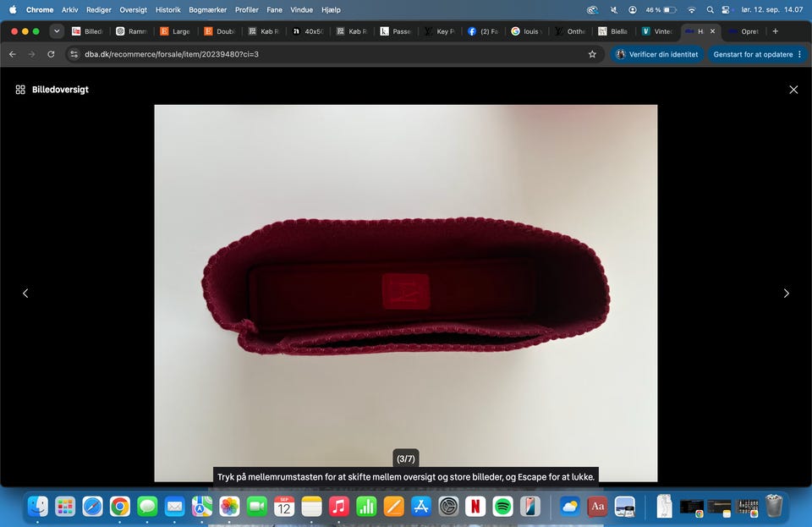View site information icon in address bar
This screenshot has height=527, width=812.
[74, 54]
